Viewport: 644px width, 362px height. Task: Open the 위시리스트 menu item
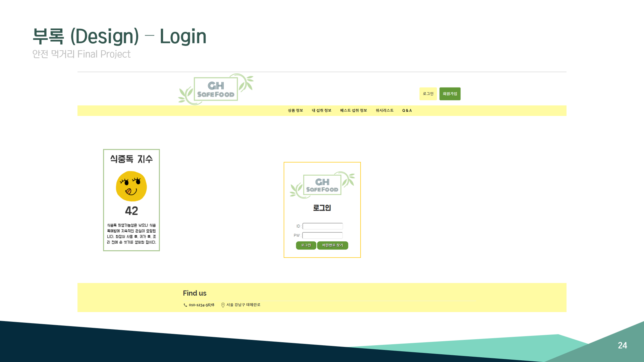pyautogui.click(x=384, y=111)
